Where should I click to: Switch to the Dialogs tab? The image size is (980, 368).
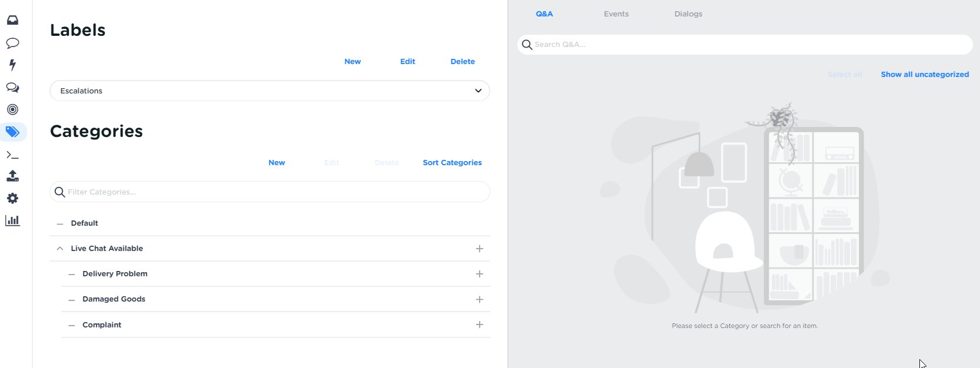pyautogui.click(x=688, y=14)
